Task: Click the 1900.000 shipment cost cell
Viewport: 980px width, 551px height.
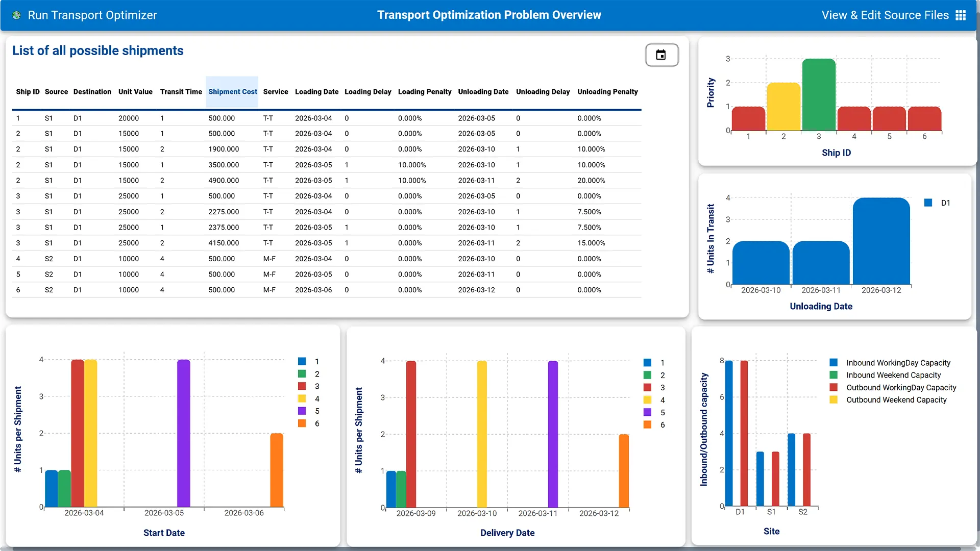Action: 224,149
